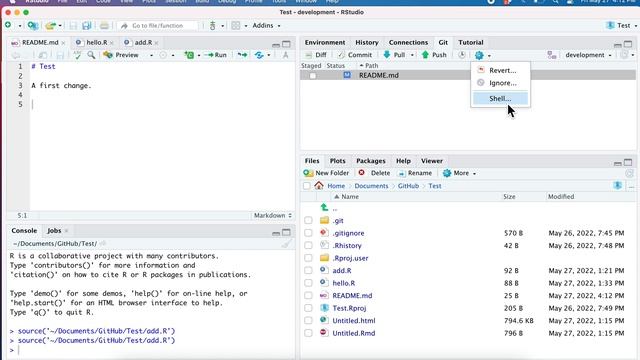Open the New File dropdown arrow
The height and width of the screenshot is (360, 640).
coord(19,26)
